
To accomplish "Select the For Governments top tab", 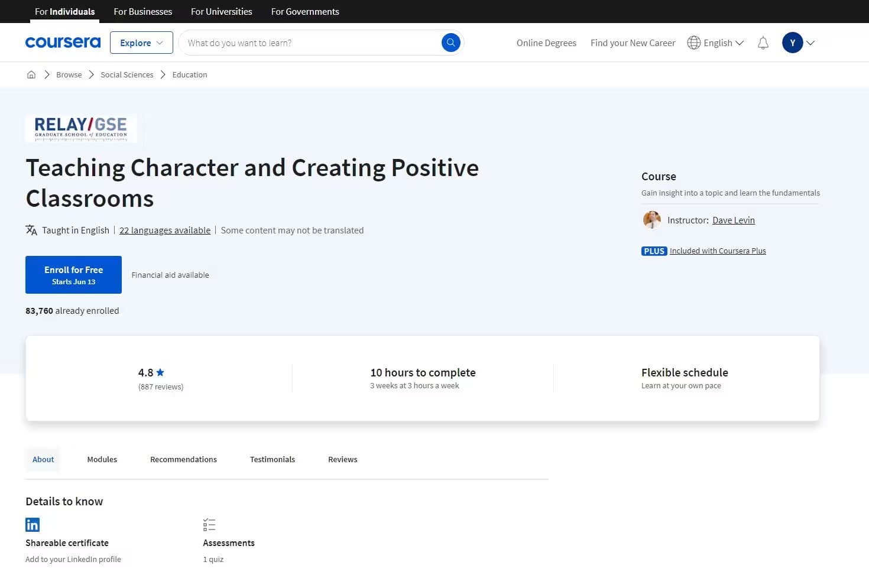I will tap(305, 11).
